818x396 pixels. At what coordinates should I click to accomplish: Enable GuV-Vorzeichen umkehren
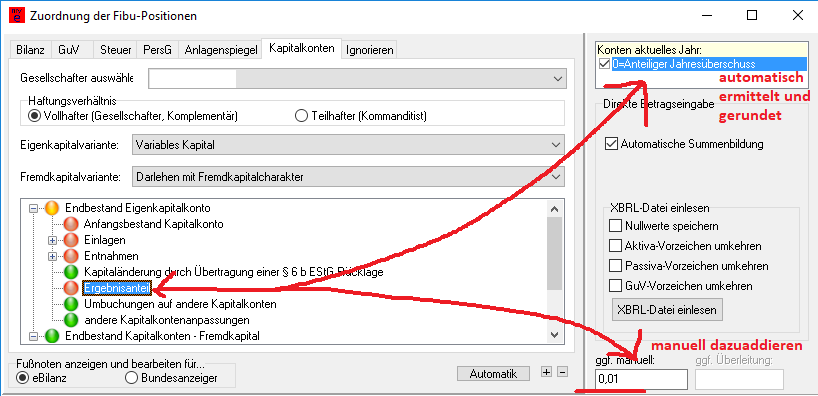[x=616, y=286]
